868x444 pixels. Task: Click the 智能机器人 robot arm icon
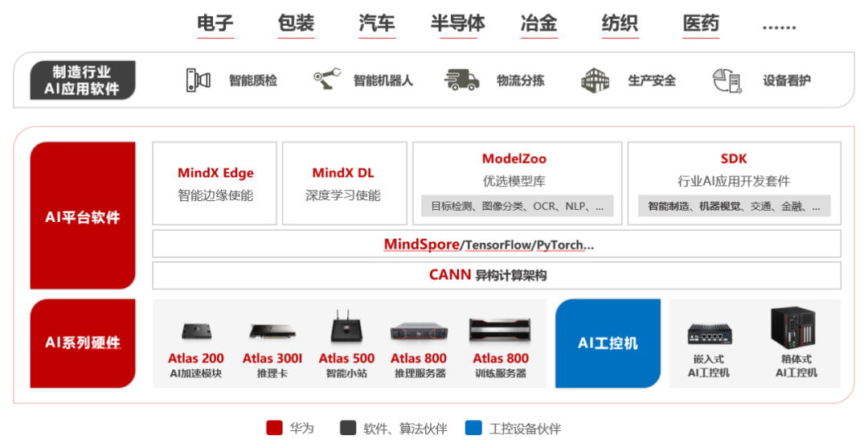tap(327, 79)
